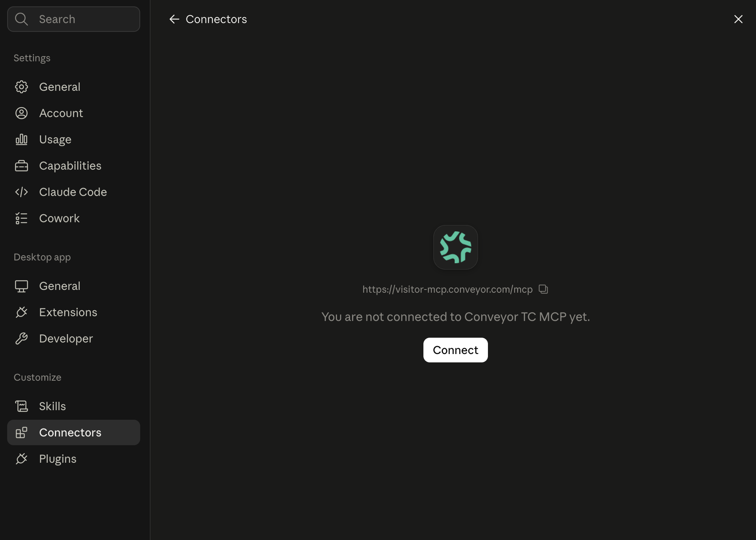Focus the Search input field
The height and width of the screenshot is (540, 756).
click(x=74, y=19)
